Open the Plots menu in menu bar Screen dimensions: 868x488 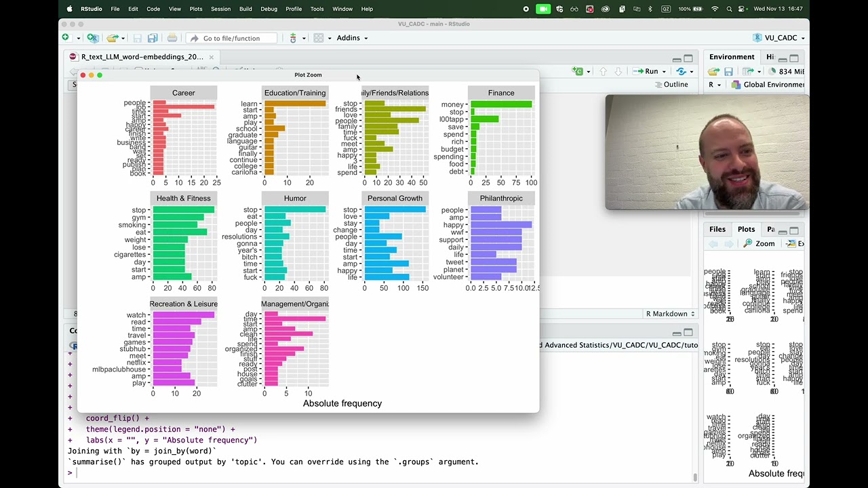tap(196, 9)
